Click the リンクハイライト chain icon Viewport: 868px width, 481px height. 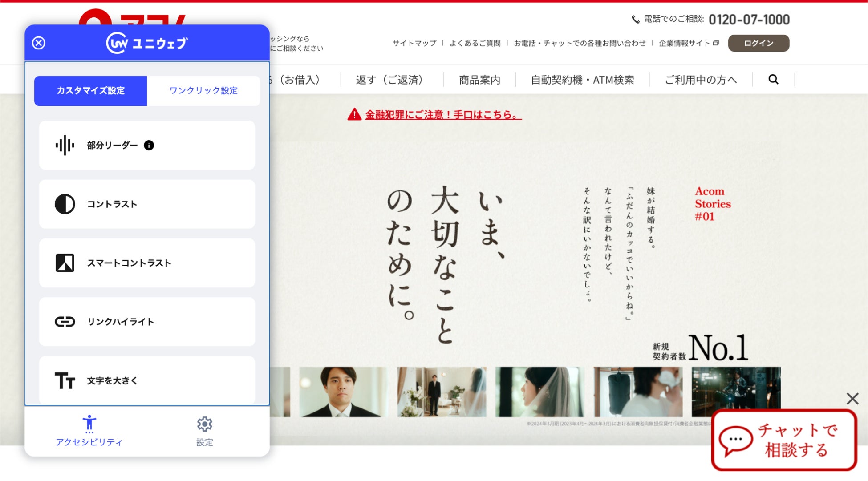click(65, 322)
